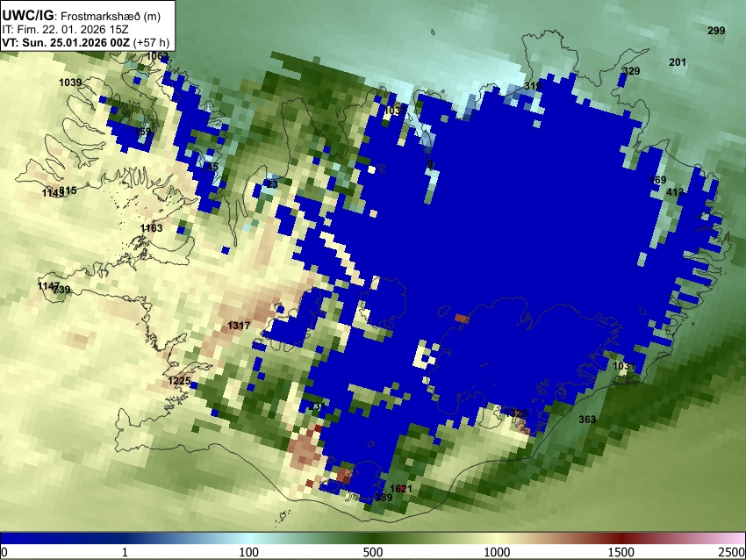Click the station value 1325
The height and width of the screenshot is (560, 746).
(x=516, y=413)
